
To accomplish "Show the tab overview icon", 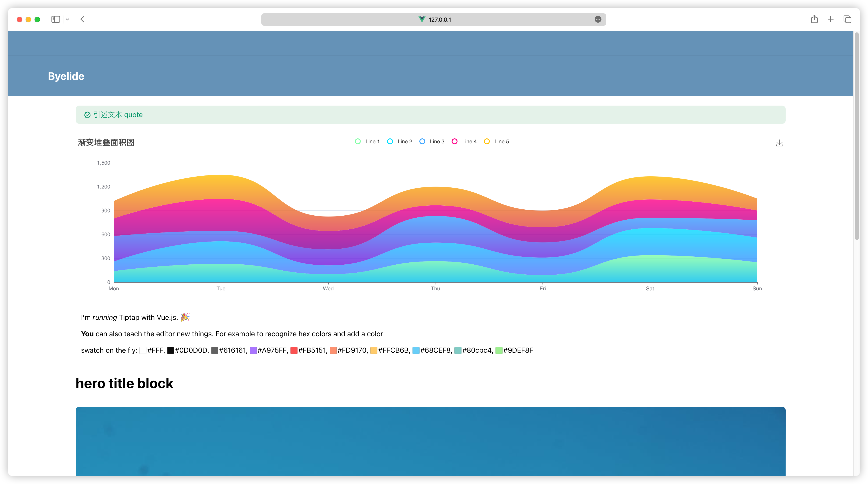I will [847, 19].
